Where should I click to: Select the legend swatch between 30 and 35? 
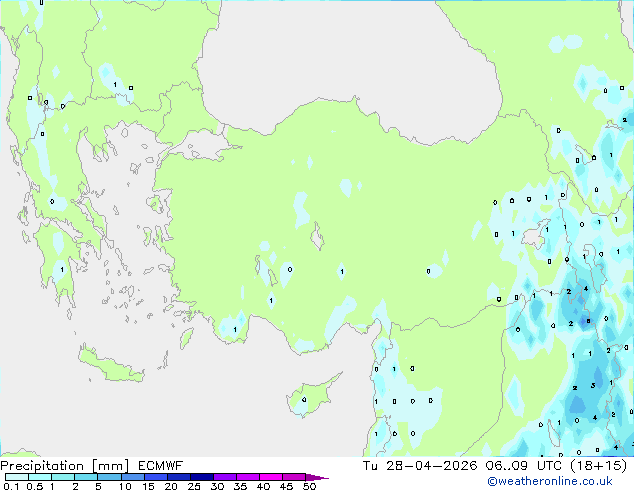(224, 477)
